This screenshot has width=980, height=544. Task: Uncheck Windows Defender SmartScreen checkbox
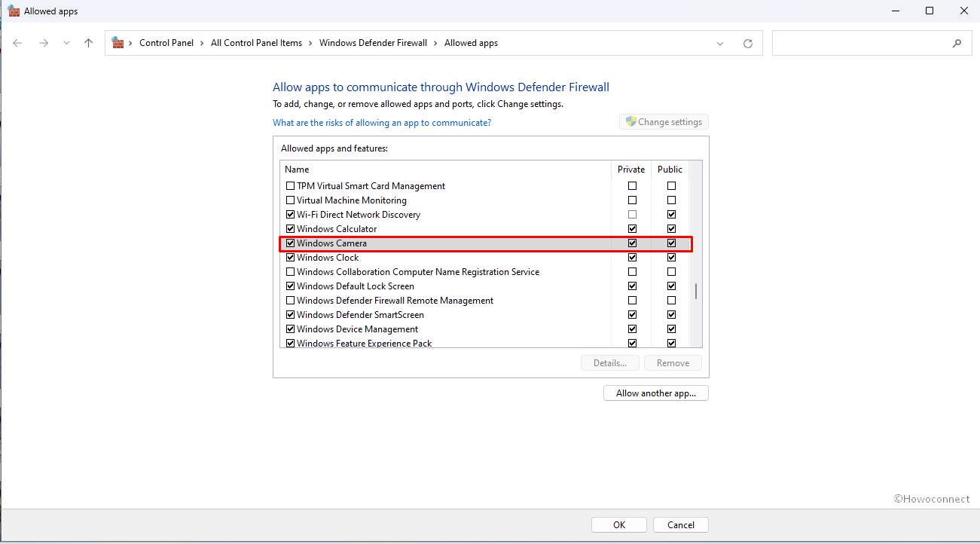tap(290, 315)
